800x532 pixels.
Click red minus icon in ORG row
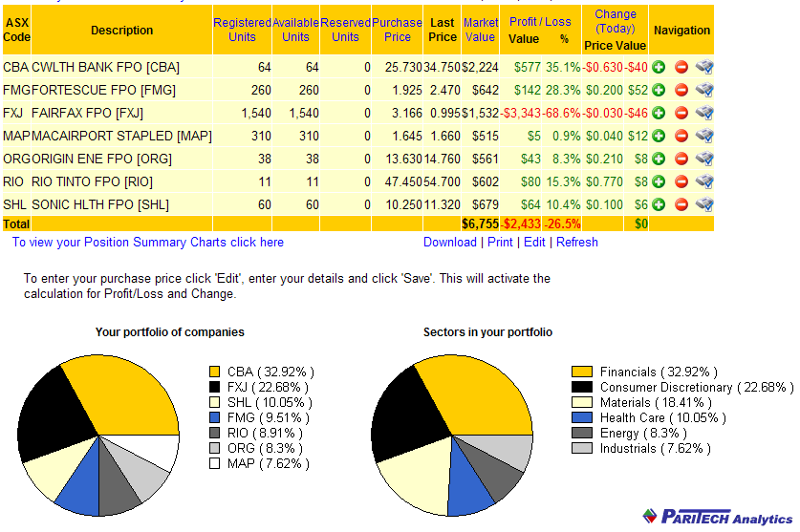click(x=681, y=159)
